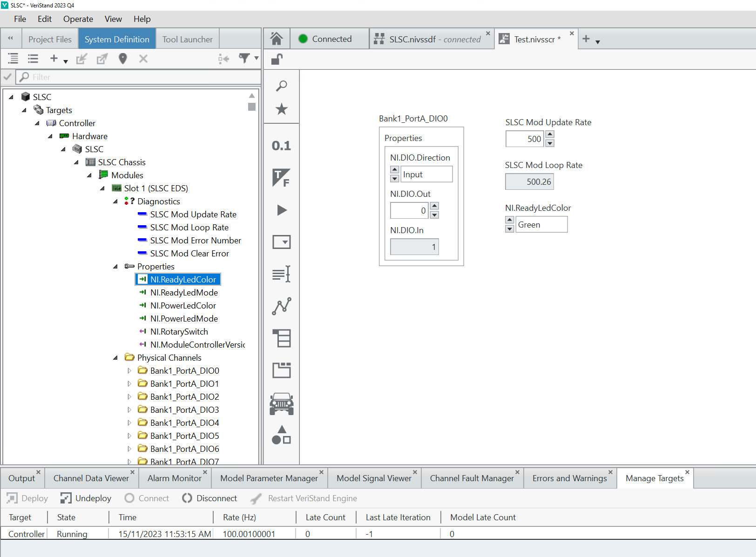Click the tree vertical scrollbar thumb

[252, 107]
